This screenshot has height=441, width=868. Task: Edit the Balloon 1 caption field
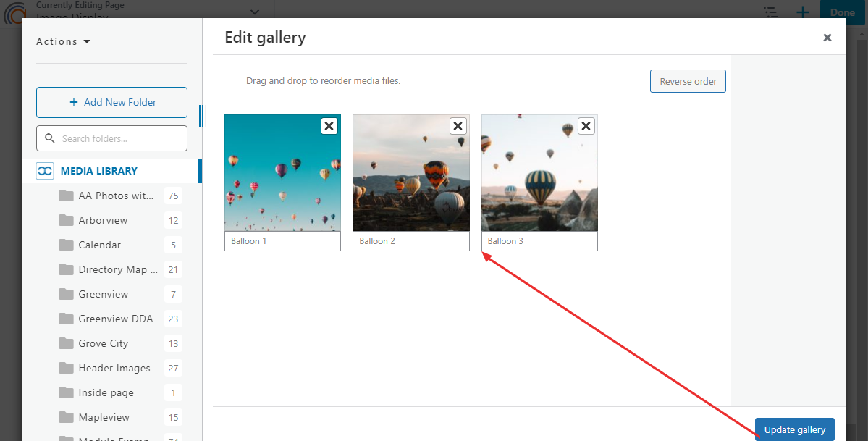click(282, 241)
